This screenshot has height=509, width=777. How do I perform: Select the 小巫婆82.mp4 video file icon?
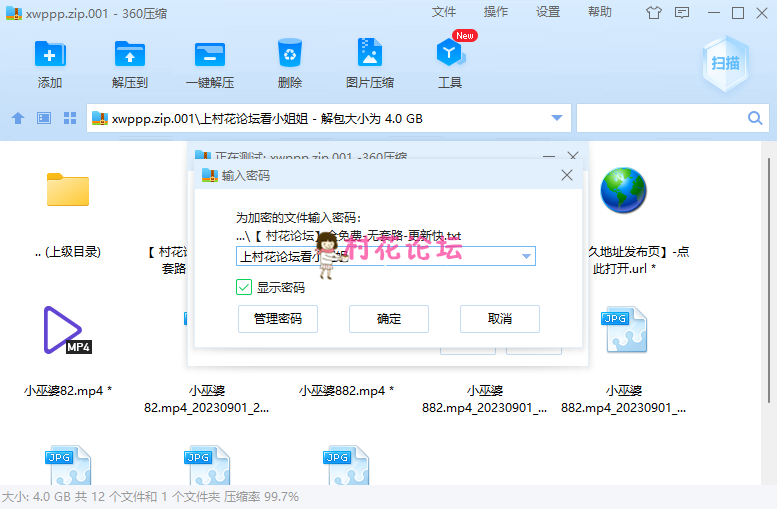[67, 330]
